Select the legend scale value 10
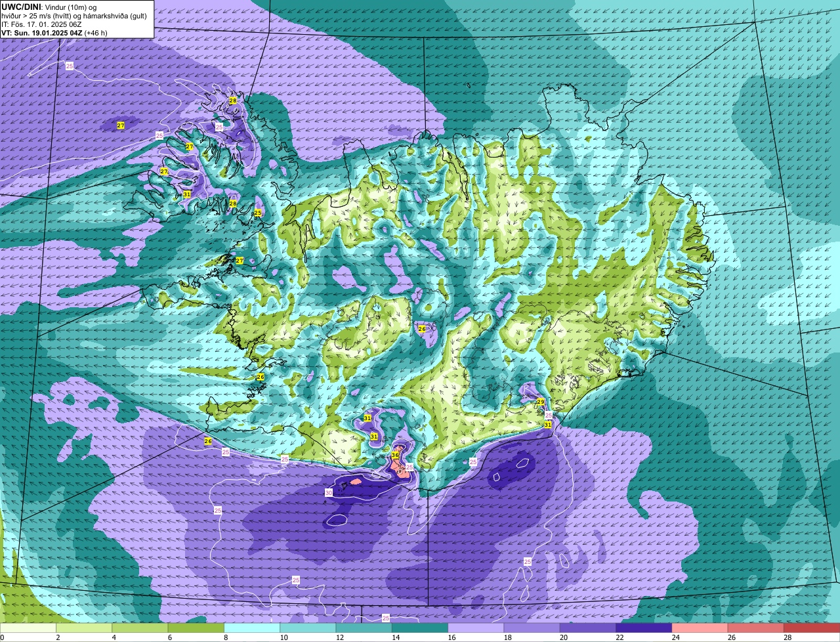 [x=283, y=637]
